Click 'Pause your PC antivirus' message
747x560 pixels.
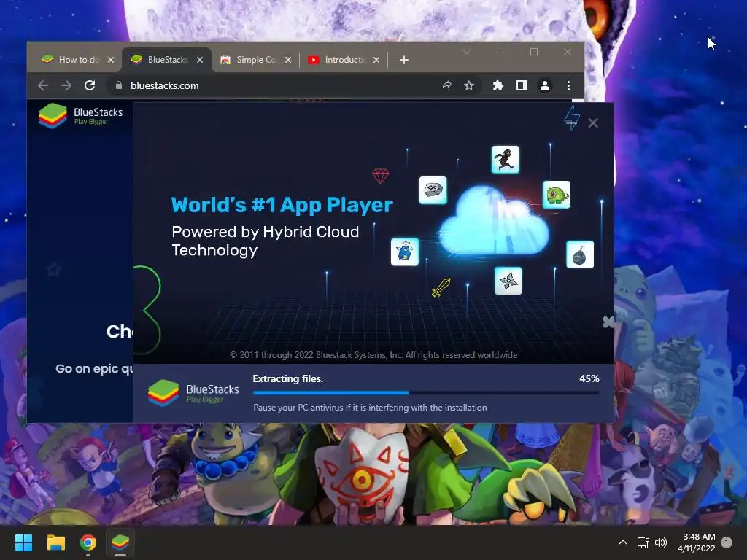[370, 408]
